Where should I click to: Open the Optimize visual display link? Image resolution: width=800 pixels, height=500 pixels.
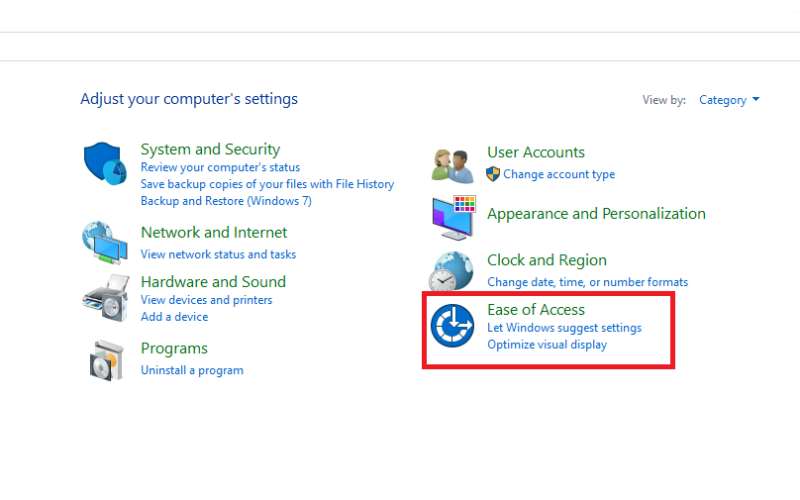pos(547,345)
